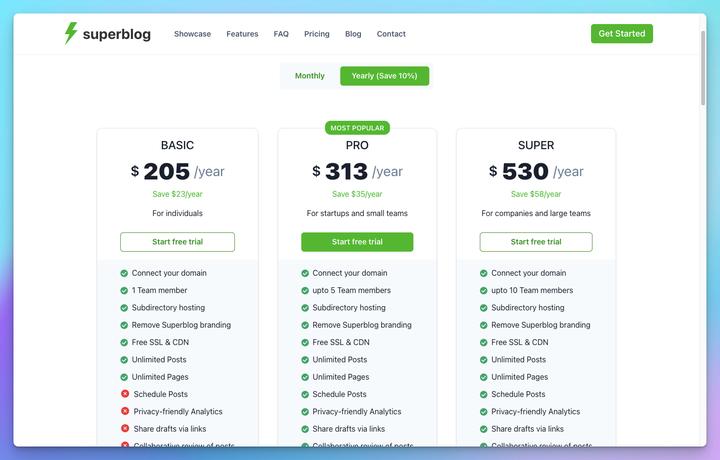Start free trial for the BASIC plan
Image resolution: width=720 pixels, height=460 pixels.
pyautogui.click(x=177, y=242)
